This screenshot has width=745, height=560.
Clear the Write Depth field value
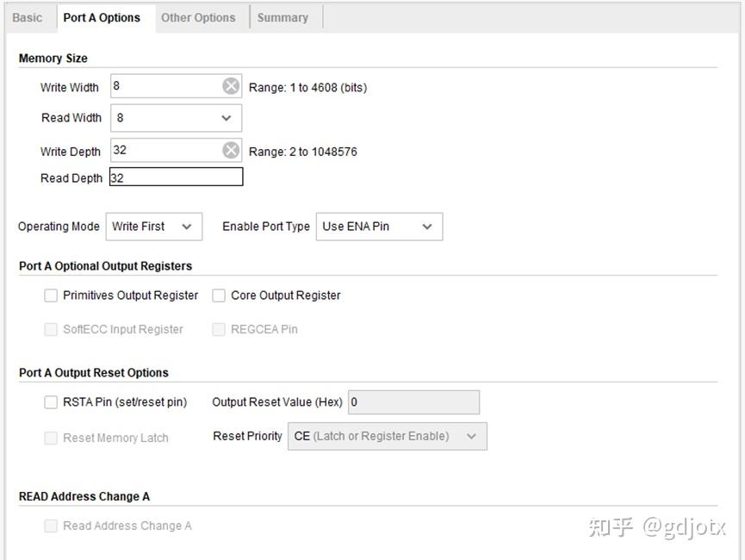231,151
